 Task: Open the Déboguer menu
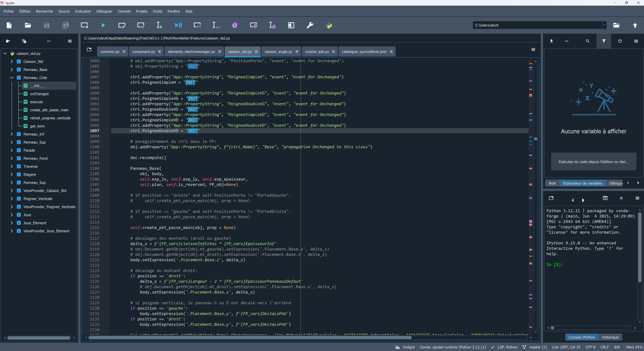(x=104, y=11)
